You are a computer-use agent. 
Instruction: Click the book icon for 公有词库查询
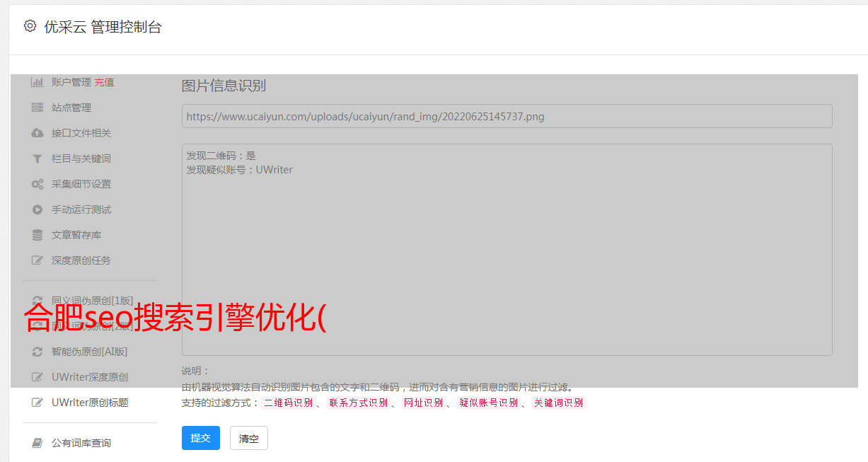click(37, 443)
